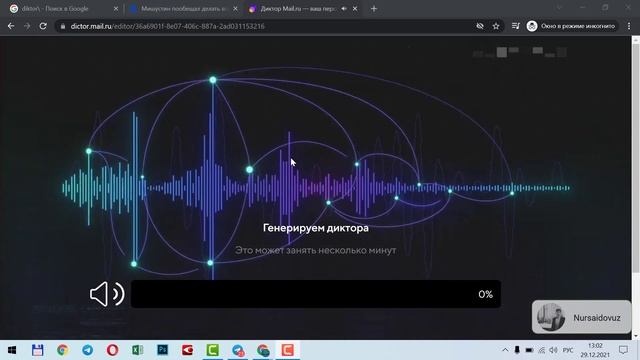Click the 0% progress value

tap(485, 294)
